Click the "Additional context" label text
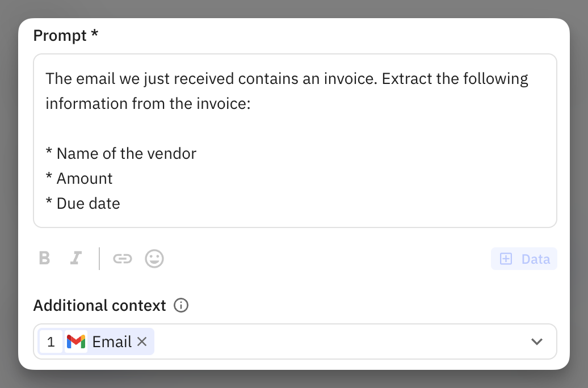 (99, 306)
